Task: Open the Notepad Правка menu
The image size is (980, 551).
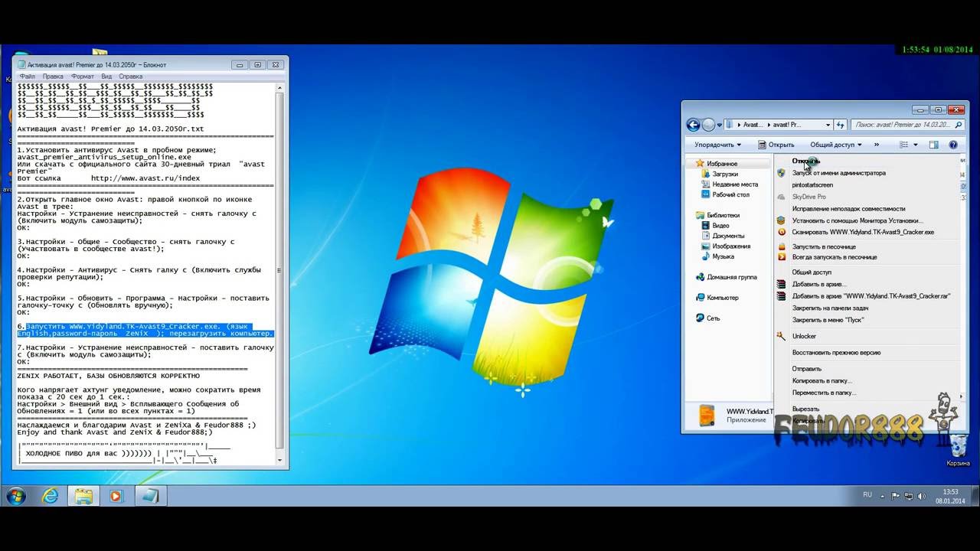Action: pyautogui.click(x=53, y=77)
